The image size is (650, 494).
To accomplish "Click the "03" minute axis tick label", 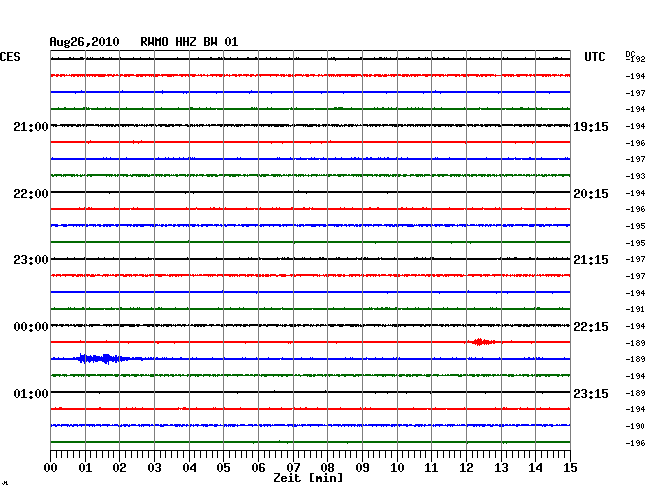I will (155, 467).
